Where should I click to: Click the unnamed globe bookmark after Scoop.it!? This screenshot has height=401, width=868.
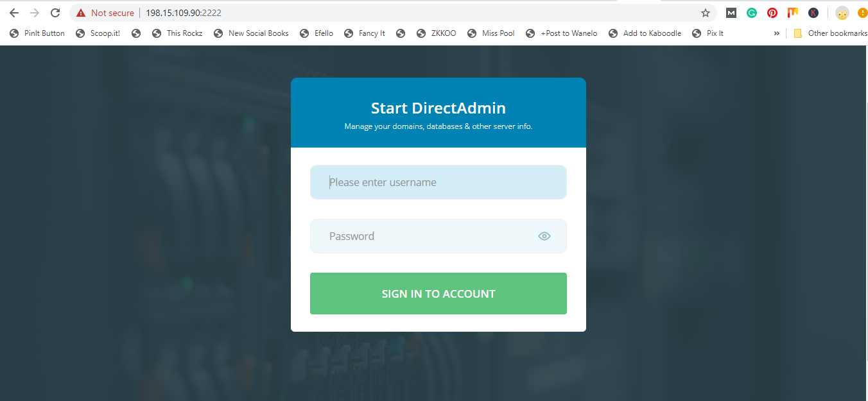pyautogui.click(x=136, y=33)
